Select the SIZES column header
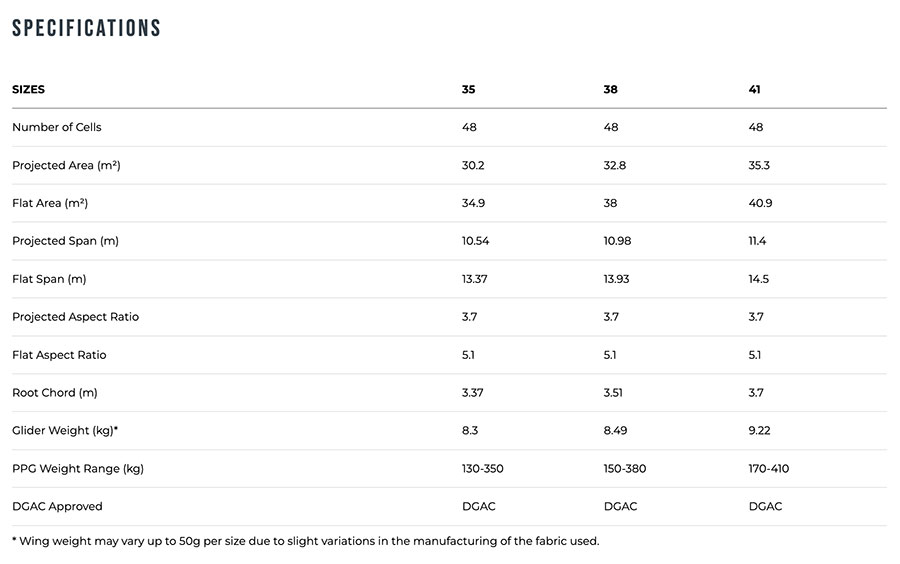Image resolution: width=900 pixels, height=564 pixels. point(28,89)
